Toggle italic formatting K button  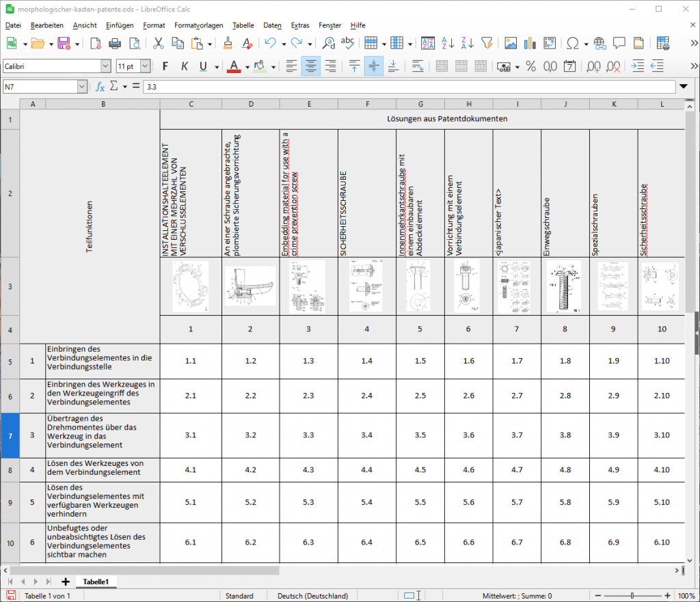[x=184, y=66]
